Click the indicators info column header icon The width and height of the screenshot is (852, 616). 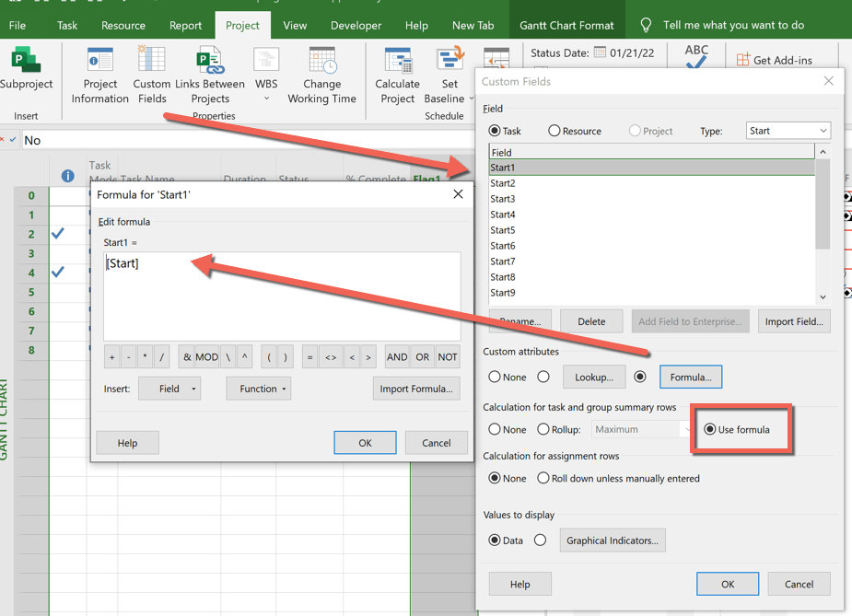[x=68, y=176]
